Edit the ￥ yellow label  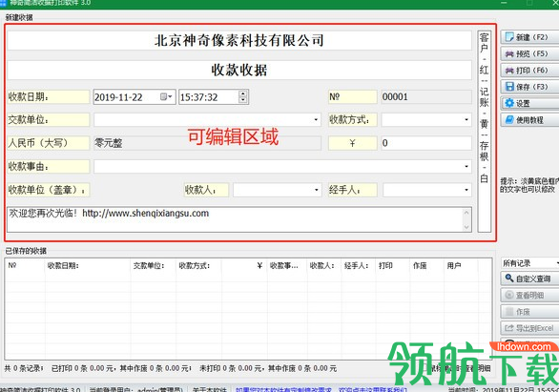(x=353, y=143)
